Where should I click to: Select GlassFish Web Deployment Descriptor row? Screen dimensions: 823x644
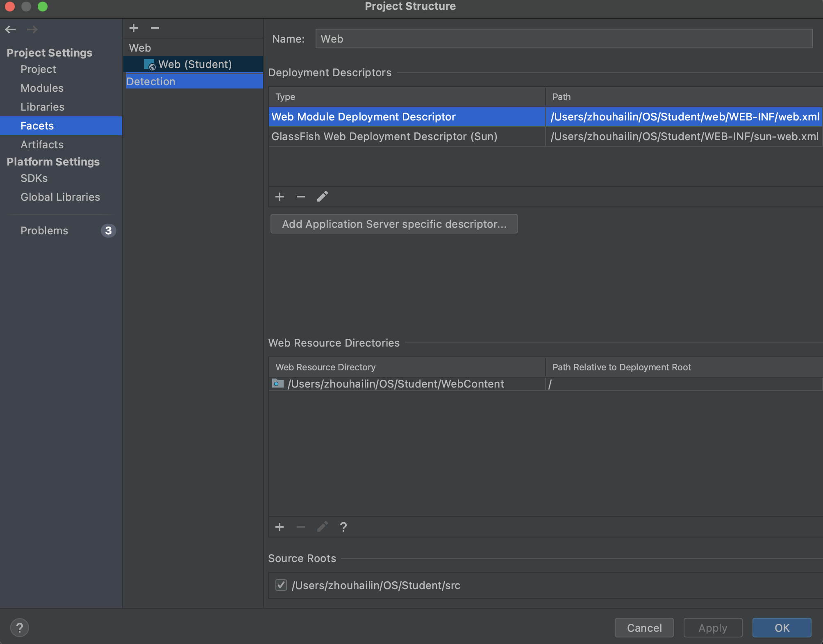[384, 136]
